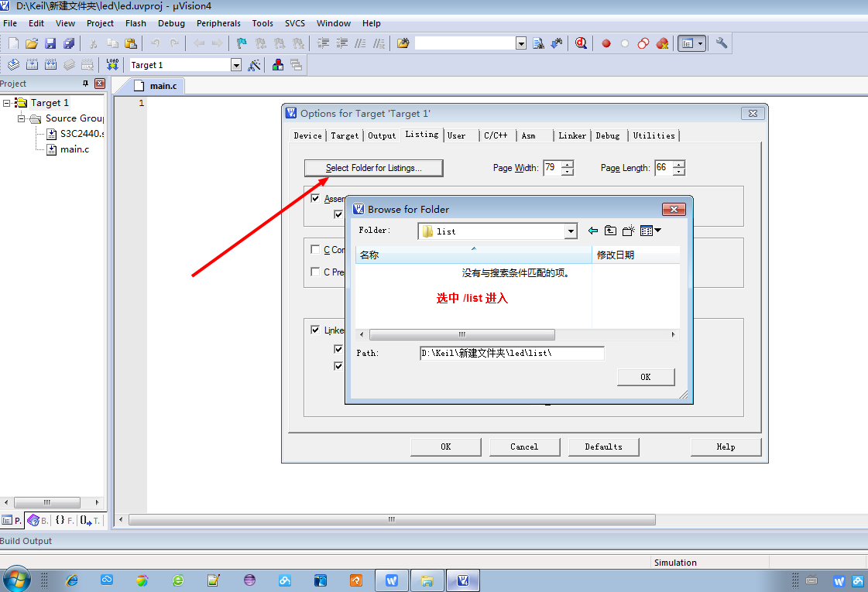Screen dimensions: 868x592
Task: Switch to Word taskbar button
Action: click(392, 580)
